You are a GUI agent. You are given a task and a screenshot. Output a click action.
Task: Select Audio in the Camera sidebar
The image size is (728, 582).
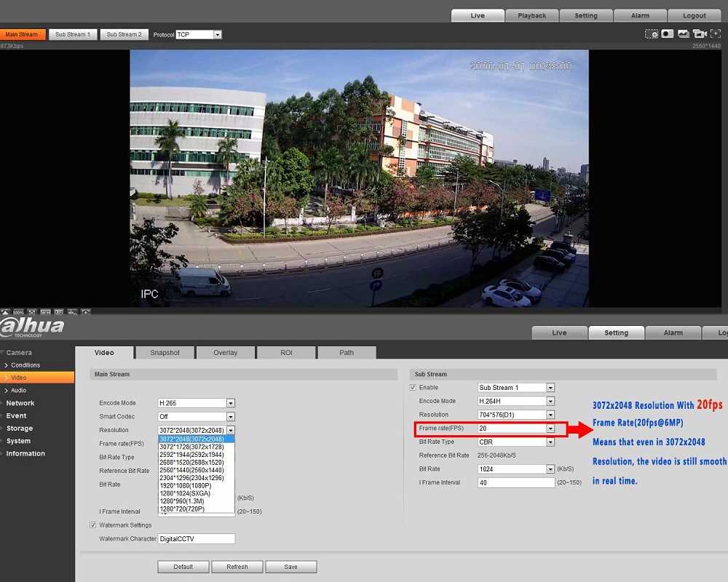point(18,391)
